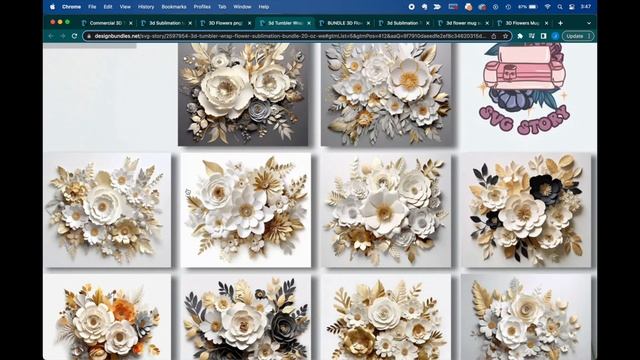Open the bouquet with dark gray leaves and rose
This screenshot has height=360, width=640.
pos(246,317)
